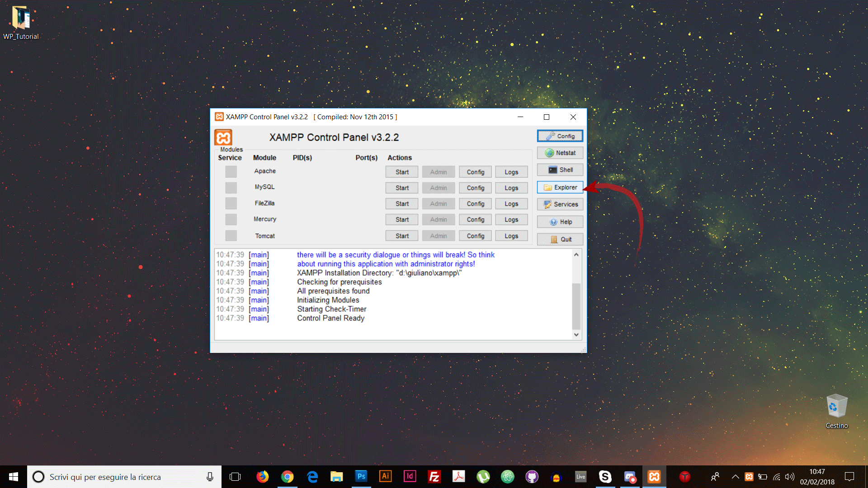
Task: Click Start button for Apache
Action: click(x=402, y=172)
